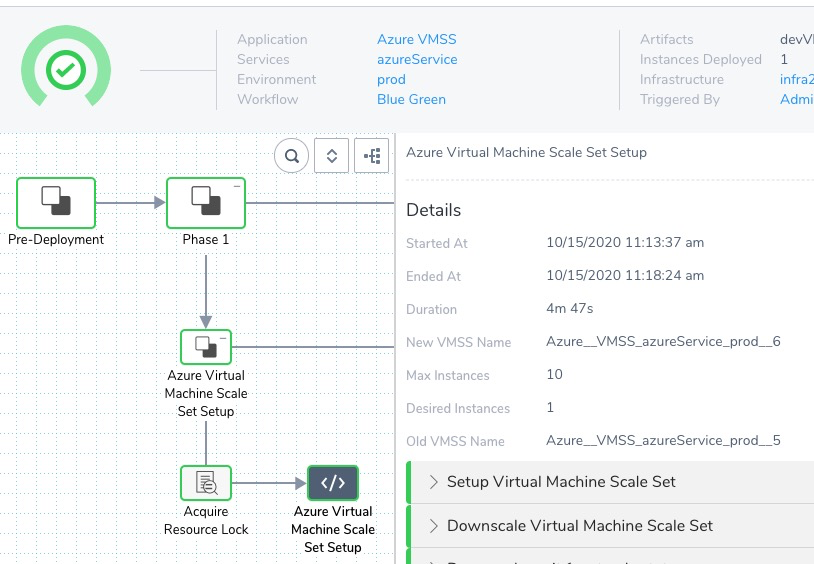Select the Azure VMSS Setup group node icon

206,347
